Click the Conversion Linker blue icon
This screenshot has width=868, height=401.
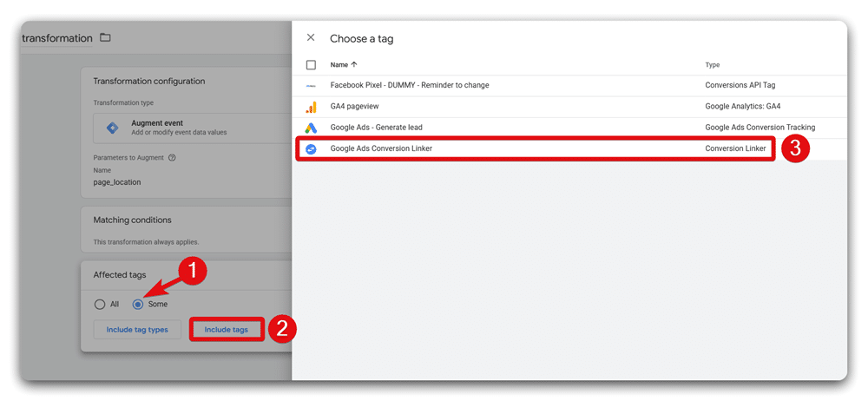click(x=311, y=149)
